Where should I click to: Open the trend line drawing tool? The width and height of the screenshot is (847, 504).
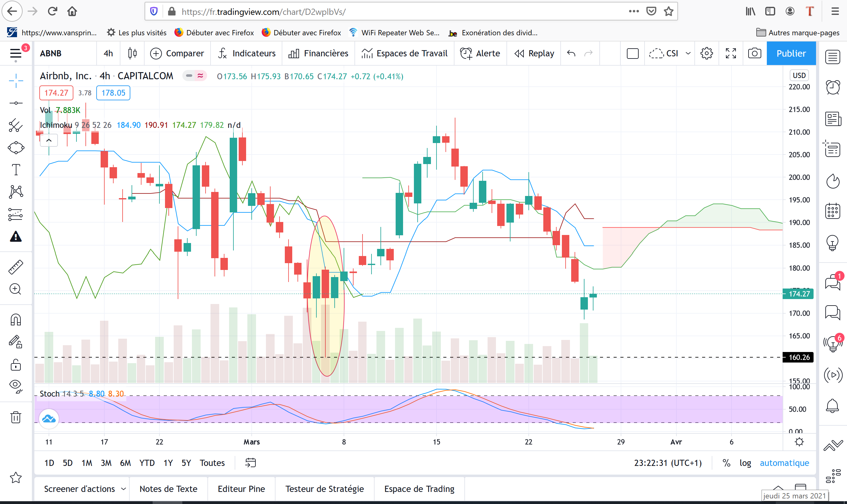pyautogui.click(x=16, y=103)
